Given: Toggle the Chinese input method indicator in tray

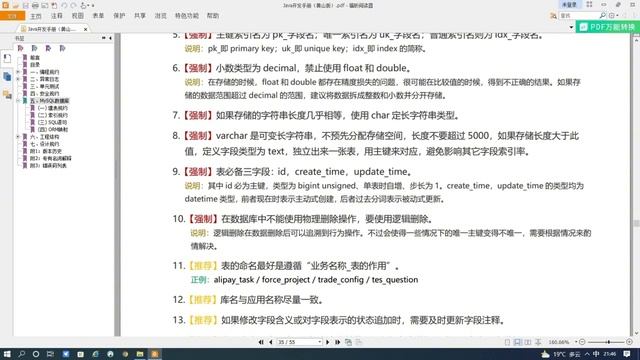Looking at the screenshot, I should [596, 354].
